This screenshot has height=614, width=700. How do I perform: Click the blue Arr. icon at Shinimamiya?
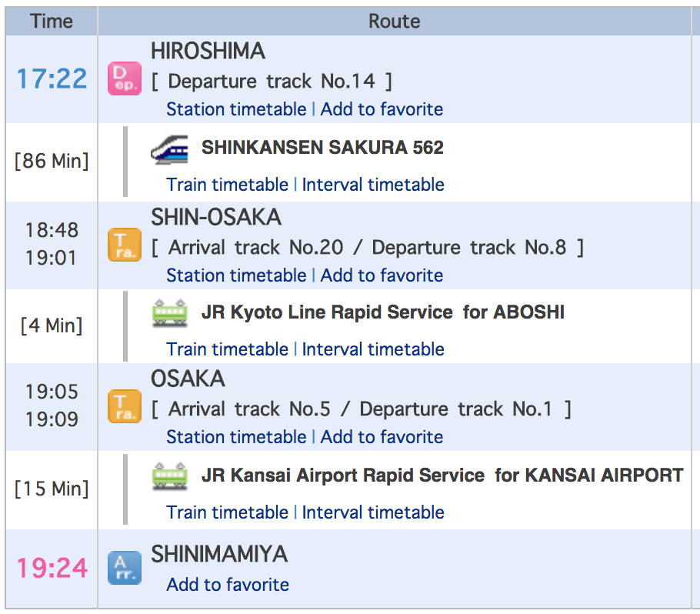point(125,568)
